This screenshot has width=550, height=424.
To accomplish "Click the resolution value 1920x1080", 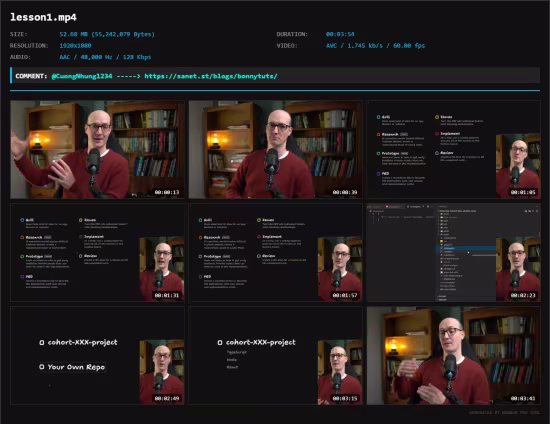I will 75,46.
